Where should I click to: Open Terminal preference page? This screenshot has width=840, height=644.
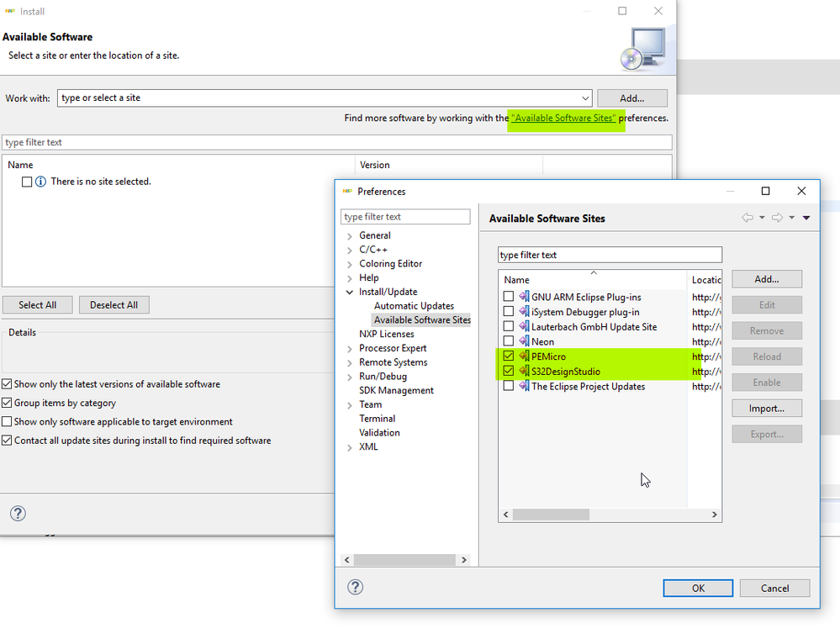378,419
